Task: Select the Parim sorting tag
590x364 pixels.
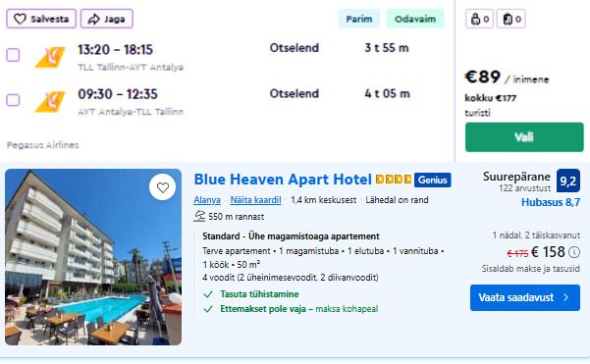Action: coord(359,19)
